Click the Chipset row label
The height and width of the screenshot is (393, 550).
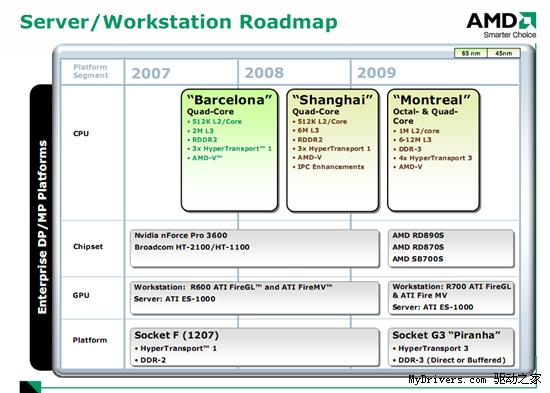88,246
